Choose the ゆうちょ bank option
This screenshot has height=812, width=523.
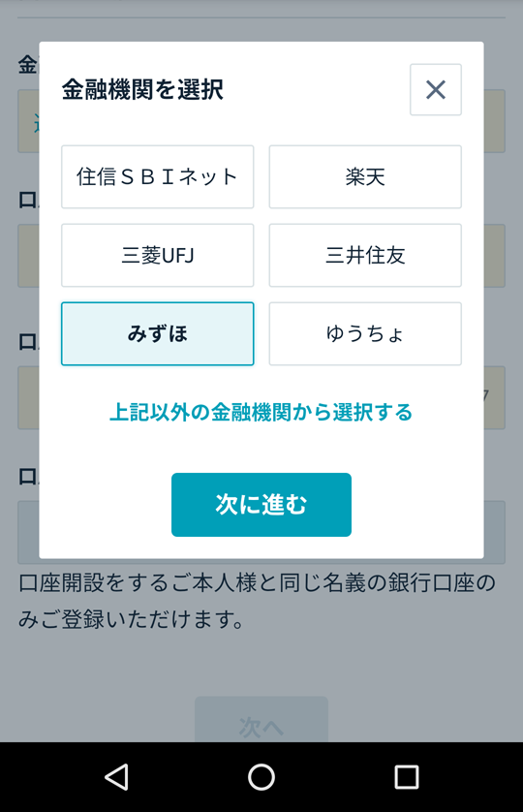point(365,334)
